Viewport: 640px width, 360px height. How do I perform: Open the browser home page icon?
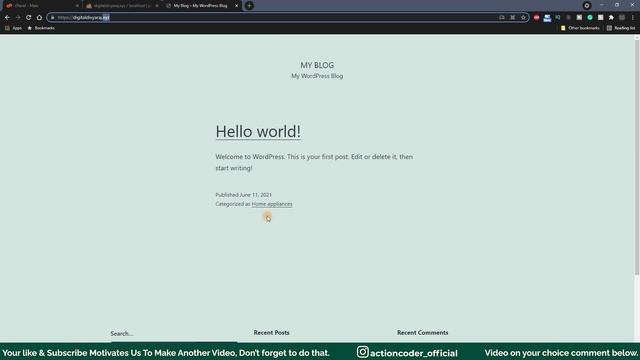[39, 18]
